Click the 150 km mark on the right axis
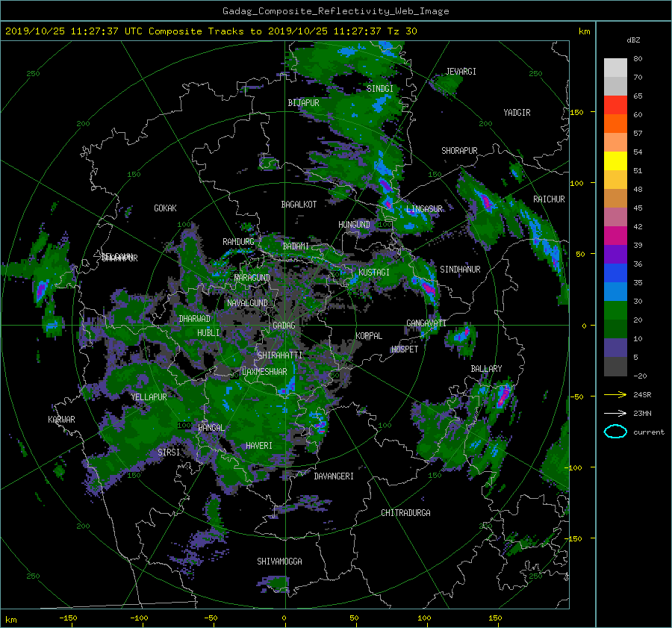The width and height of the screenshot is (672, 628). point(576,112)
